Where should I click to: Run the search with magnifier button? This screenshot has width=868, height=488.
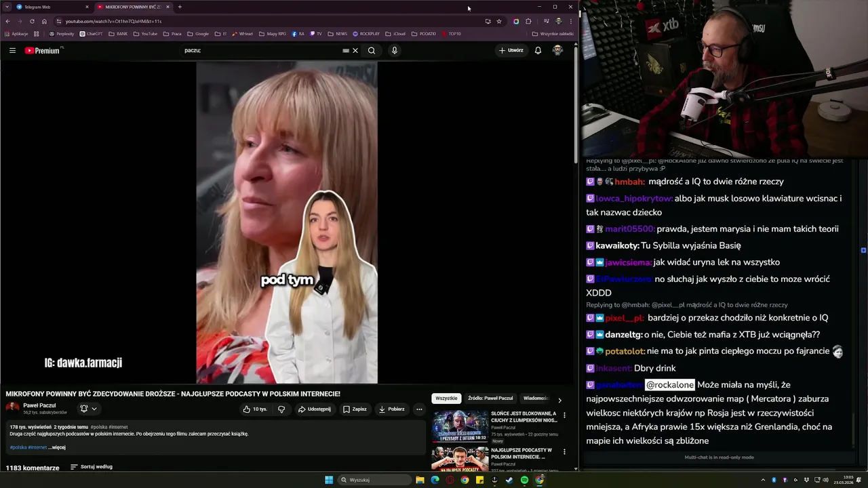tap(372, 50)
